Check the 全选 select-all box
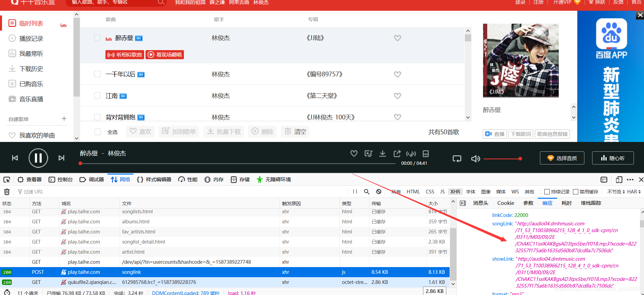 (x=98, y=132)
